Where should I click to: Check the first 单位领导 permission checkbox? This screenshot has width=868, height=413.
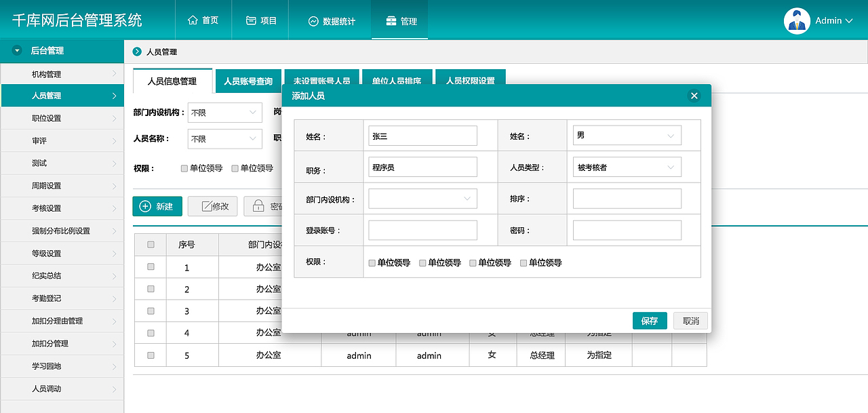click(x=371, y=262)
